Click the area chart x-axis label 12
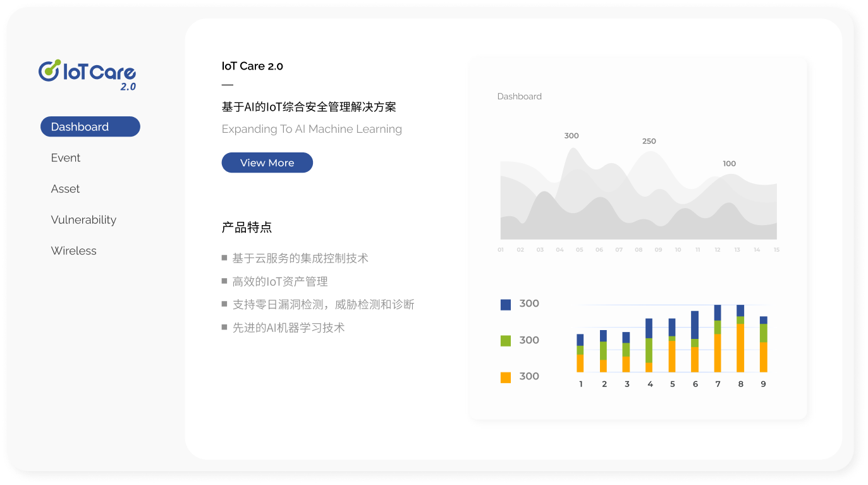 (718, 250)
